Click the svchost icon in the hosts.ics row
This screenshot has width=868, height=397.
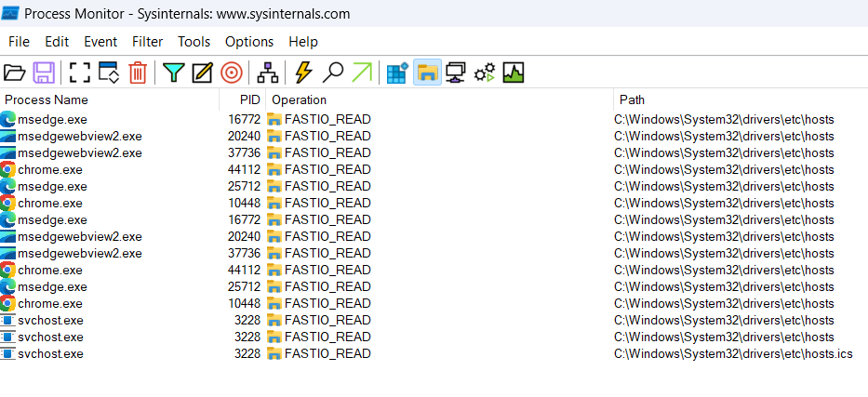[7, 354]
